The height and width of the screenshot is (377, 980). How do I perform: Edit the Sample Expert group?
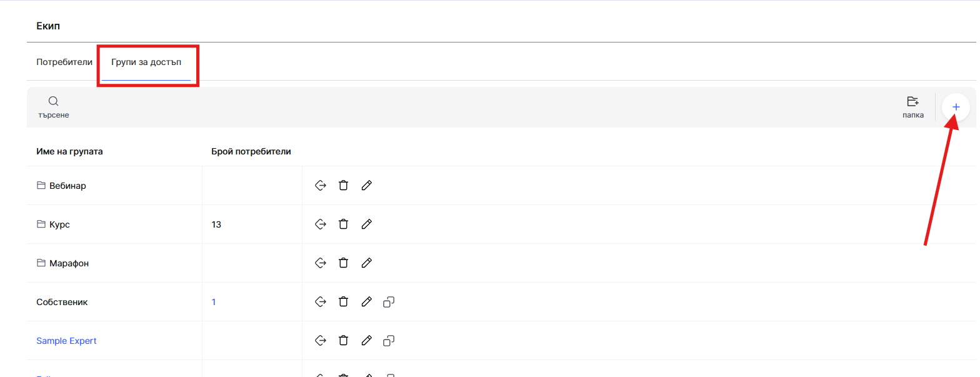pos(367,341)
